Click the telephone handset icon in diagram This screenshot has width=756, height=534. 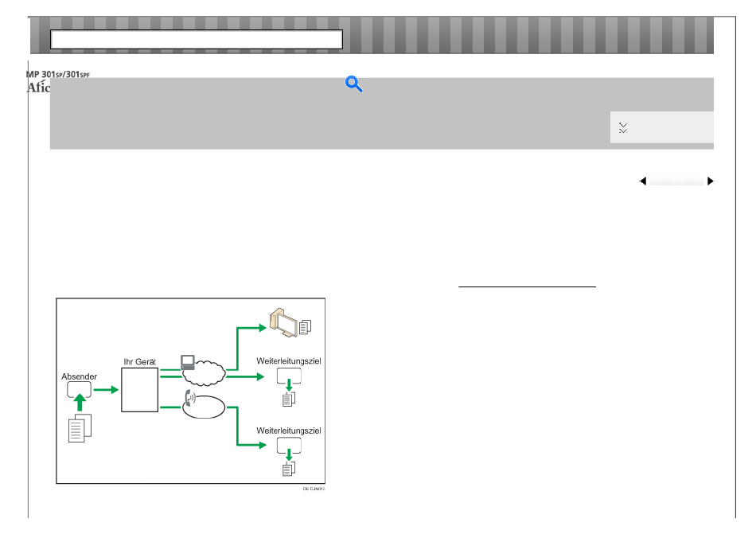(x=190, y=399)
